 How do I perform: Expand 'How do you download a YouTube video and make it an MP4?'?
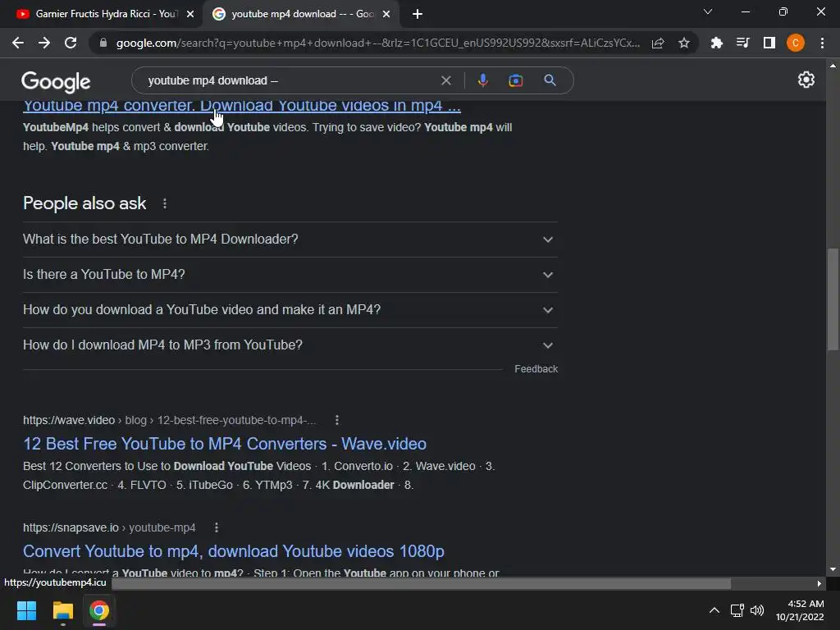(290, 310)
